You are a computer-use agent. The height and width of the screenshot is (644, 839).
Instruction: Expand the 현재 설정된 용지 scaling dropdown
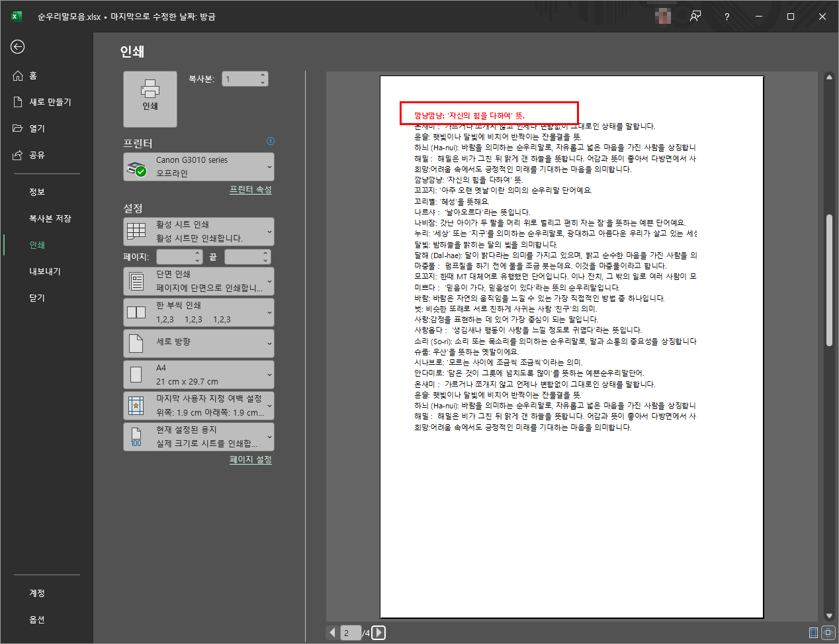coord(199,437)
